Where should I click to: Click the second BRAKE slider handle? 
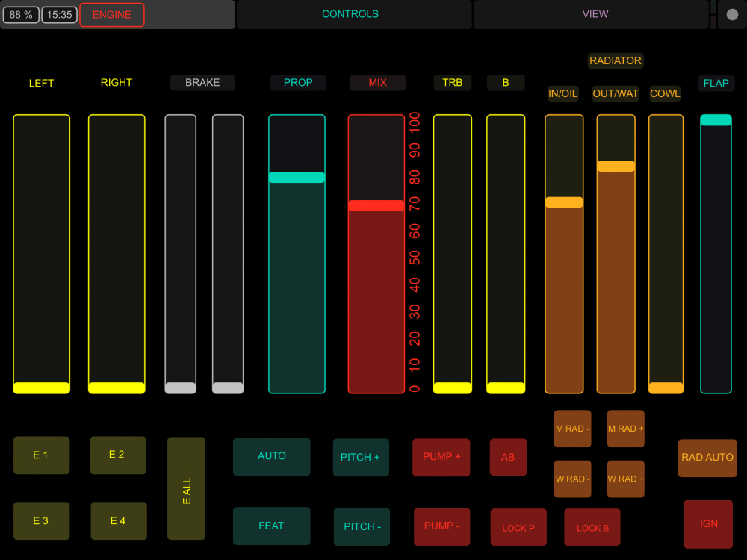pyautogui.click(x=228, y=388)
